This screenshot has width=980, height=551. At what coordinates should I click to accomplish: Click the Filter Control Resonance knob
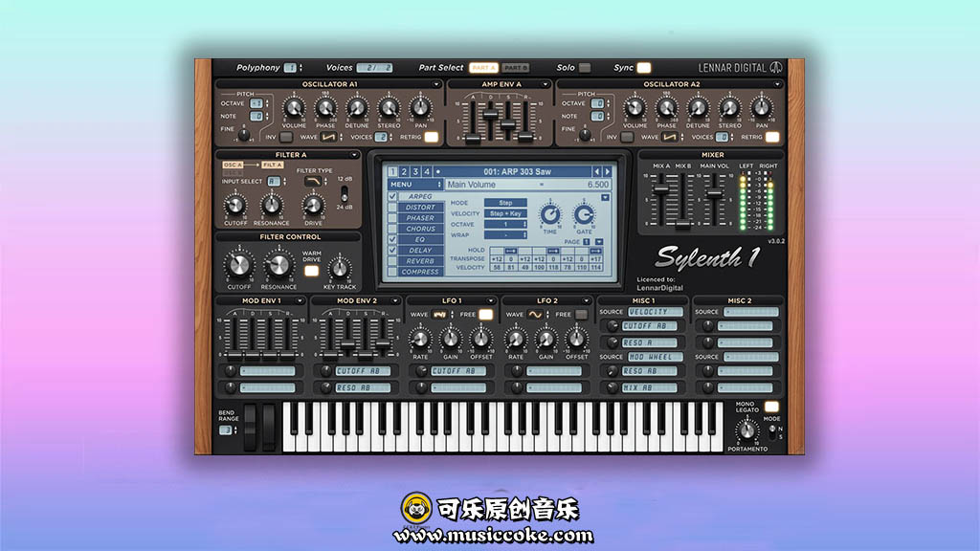click(278, 266)
